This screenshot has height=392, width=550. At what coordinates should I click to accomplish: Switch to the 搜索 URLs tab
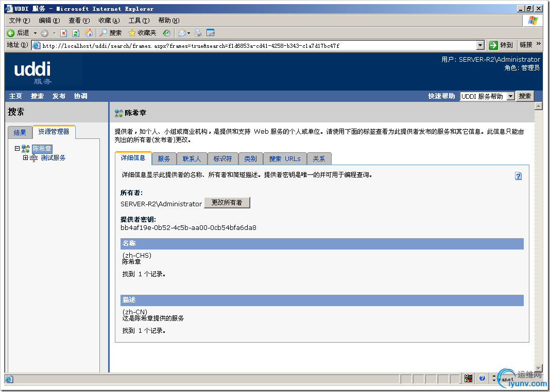pos(285,158)
